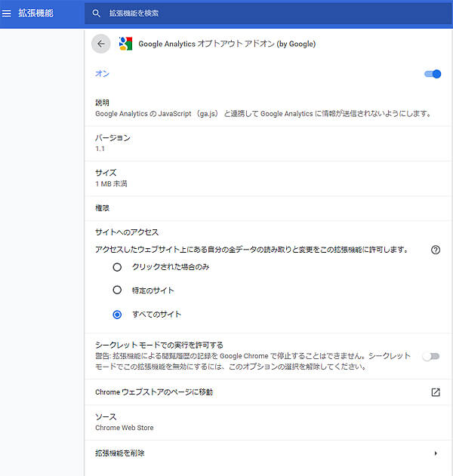Image resolution: width=453 pixels, height=476 pixels.
Task: Focus the 拡張機能を検索 search field
Action: [268, 14]
